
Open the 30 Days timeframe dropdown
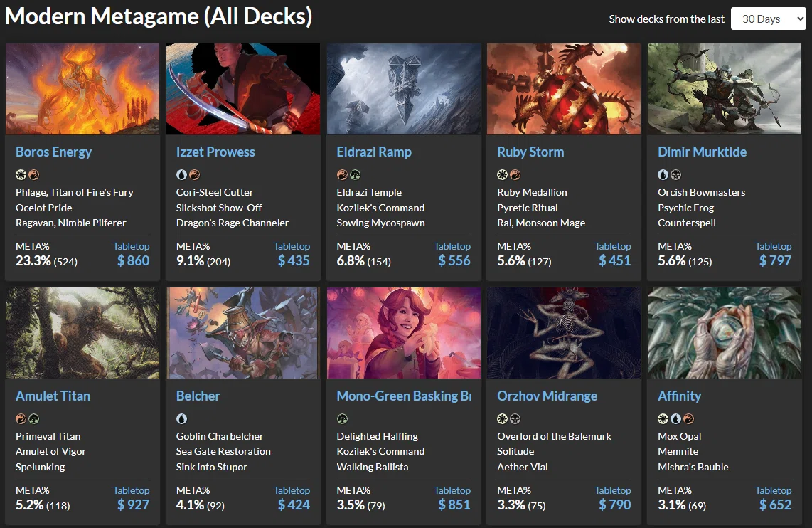pos(768,19)
